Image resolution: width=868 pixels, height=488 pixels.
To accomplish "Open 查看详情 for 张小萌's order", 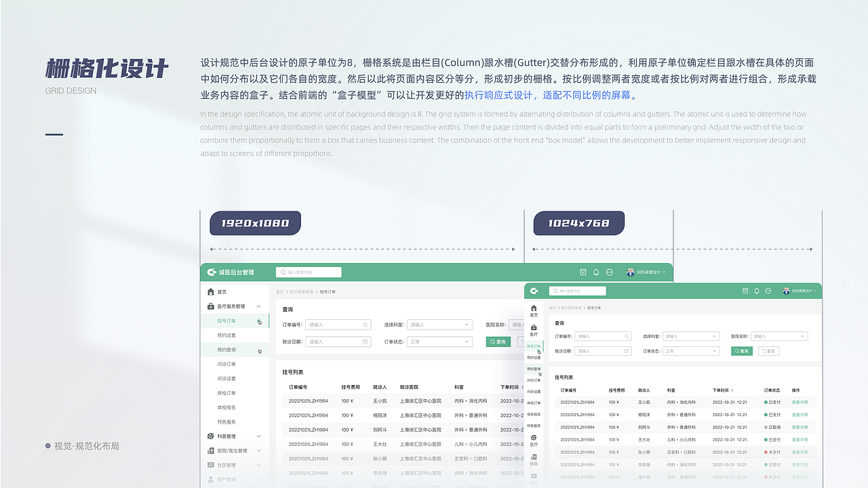I will click(800, 452).
